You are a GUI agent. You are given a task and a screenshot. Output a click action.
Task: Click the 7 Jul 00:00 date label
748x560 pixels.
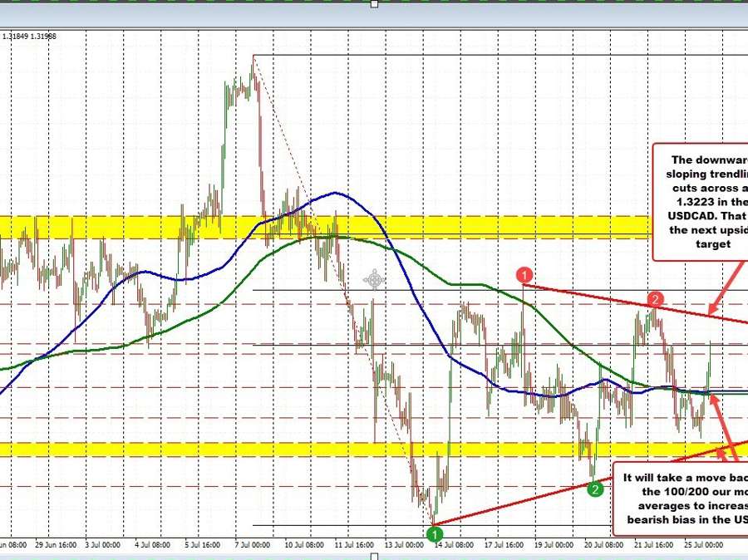coord(248,545)
